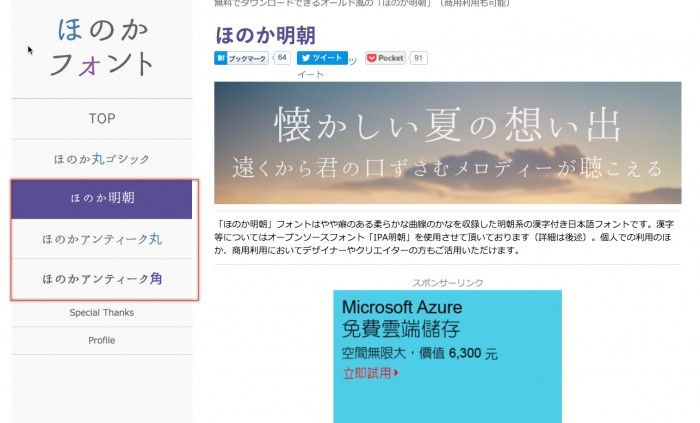Open the Profile page
Viewport: 700px width, 423px height.
(102, 340)
